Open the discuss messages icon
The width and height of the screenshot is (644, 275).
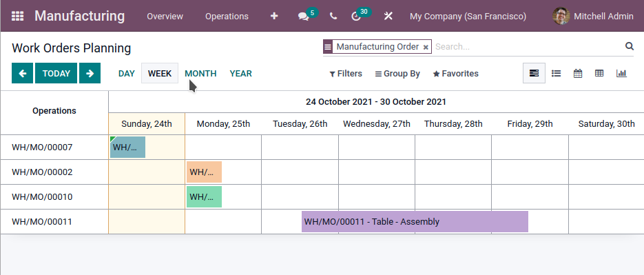[304, 17]
